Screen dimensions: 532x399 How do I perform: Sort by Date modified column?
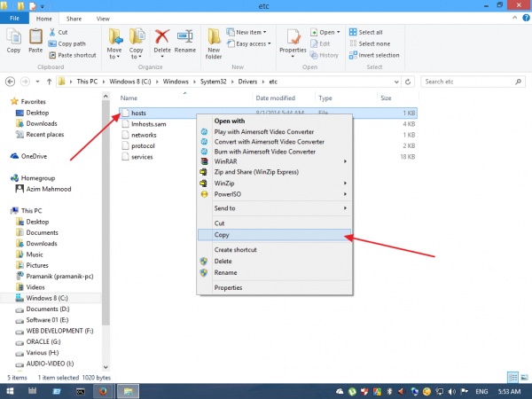point(275,98)
